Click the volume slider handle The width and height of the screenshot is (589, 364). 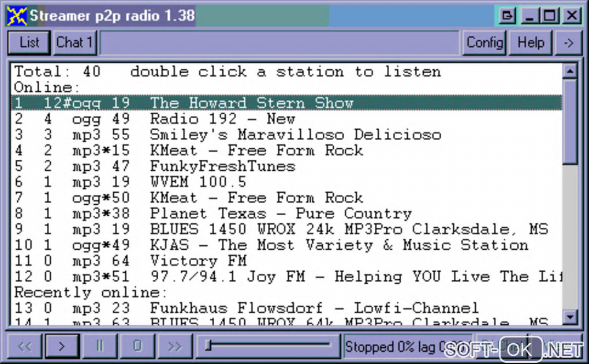tap(208, 345)
